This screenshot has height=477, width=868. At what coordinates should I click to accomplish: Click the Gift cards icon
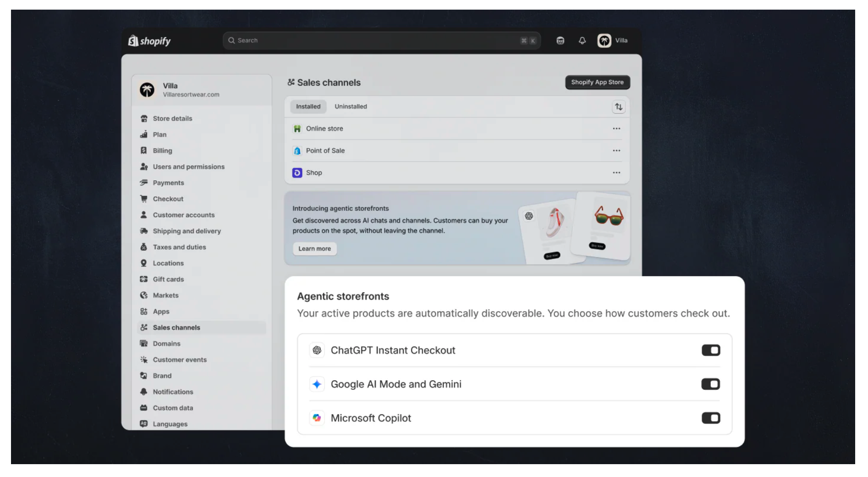point(144,279)
